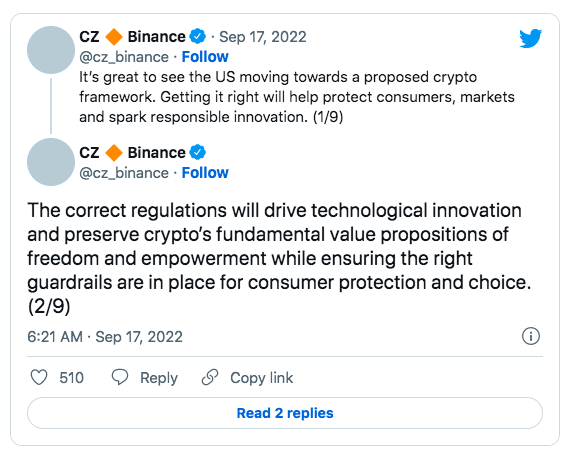Click verified badge on first tweet author
Viewport: 570px width, 460px height.
click(198, 37)
